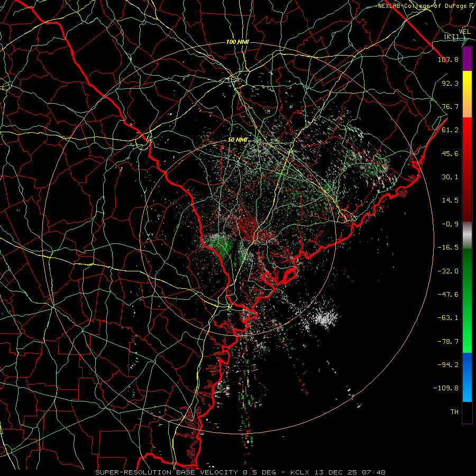Click the 50 NMI range ring label
The image size is (476, 476).
point(237,140)
